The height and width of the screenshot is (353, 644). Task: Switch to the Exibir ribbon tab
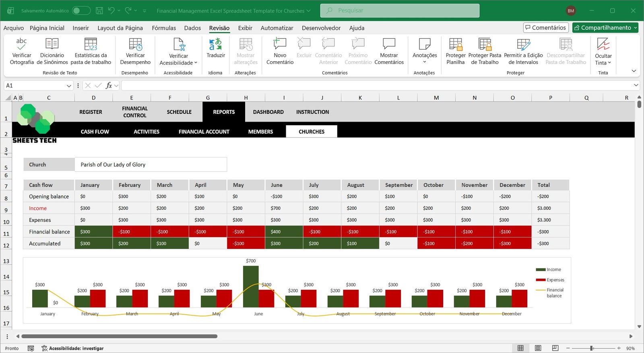tap(245, 28)
